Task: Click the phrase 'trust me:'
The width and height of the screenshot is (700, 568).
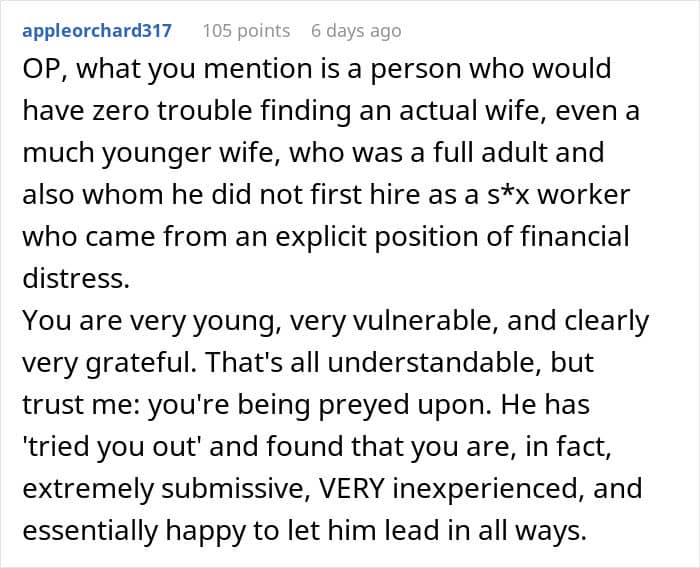Action: point(81,404)
